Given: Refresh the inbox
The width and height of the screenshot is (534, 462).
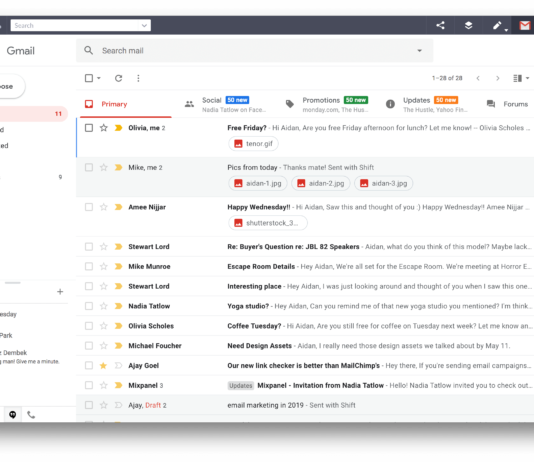Looking at the screenshot, I should click(119, 78).
